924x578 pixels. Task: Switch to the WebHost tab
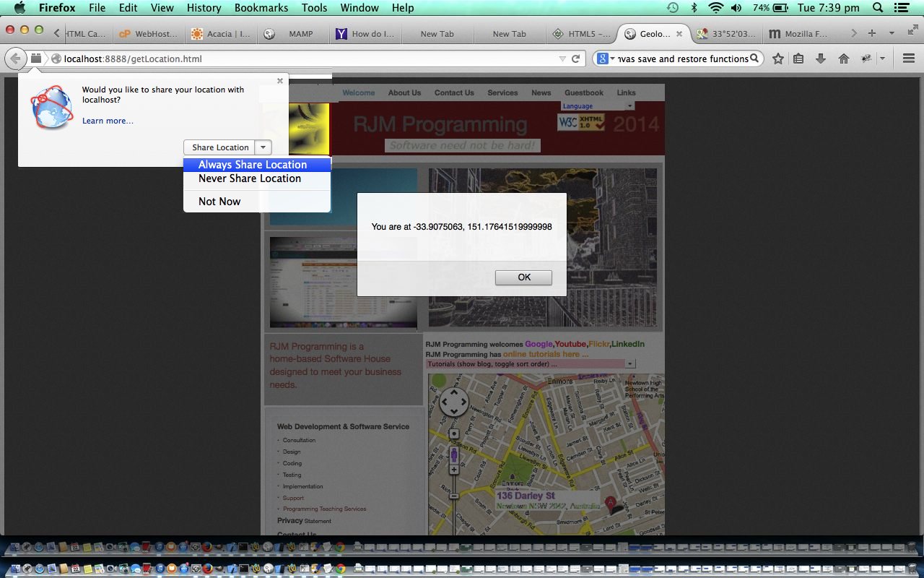click(x=149, y=33)
